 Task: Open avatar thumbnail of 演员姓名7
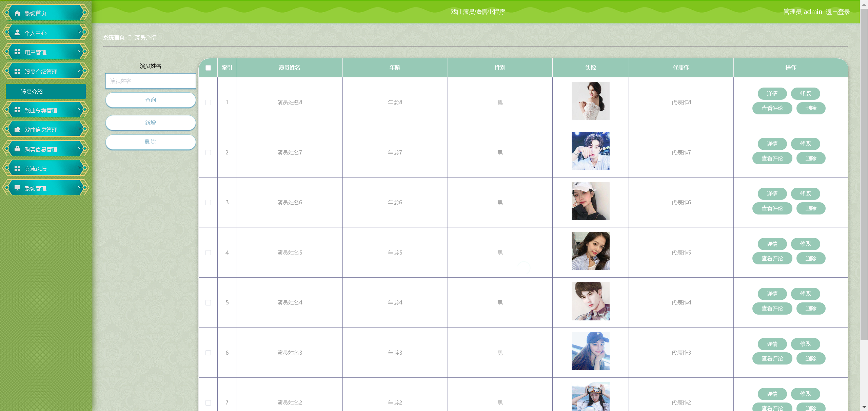[590, 151]
